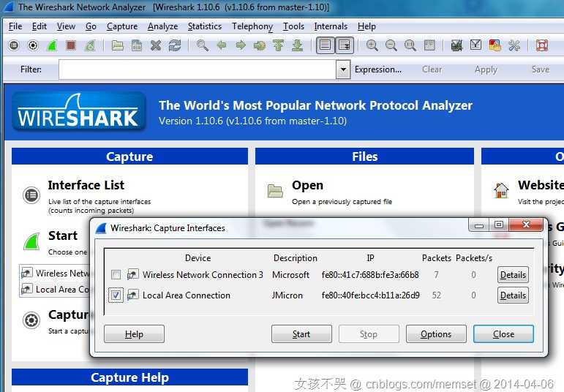Click the folder icon beside Open
Image resolution: width=564 pixels, height=392 pixels.
click(275, 191)
